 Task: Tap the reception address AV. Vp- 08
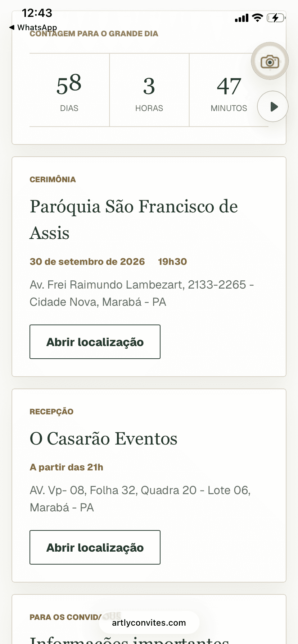coord(140,499)
